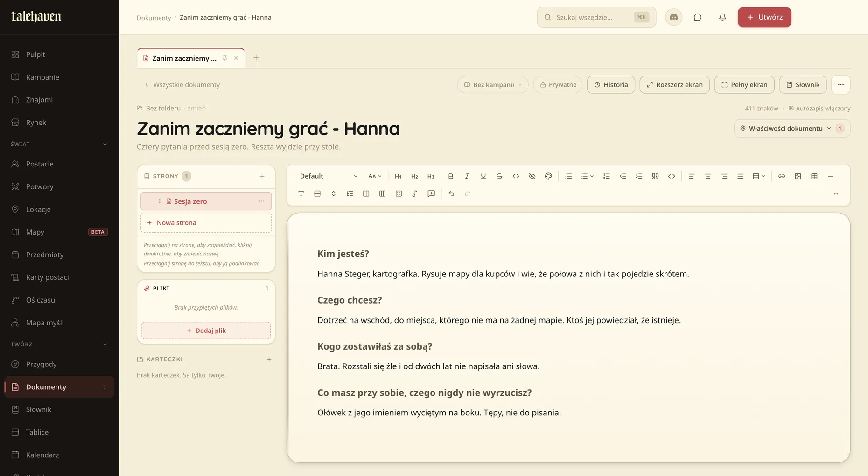Open the text color palette icon
The image size is (868, 476).
(x=548, y=176)
